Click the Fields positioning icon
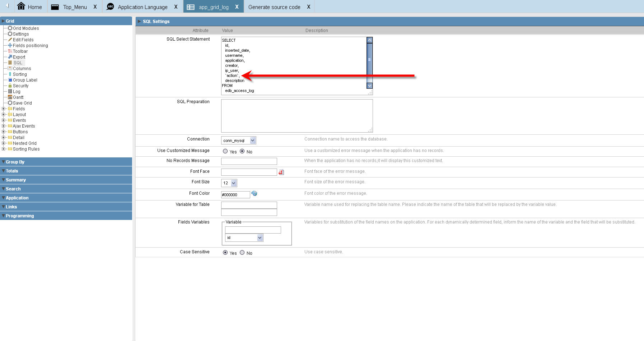Image resolution: width=644 pixels, height=341 pixels. tap(10, 45)
